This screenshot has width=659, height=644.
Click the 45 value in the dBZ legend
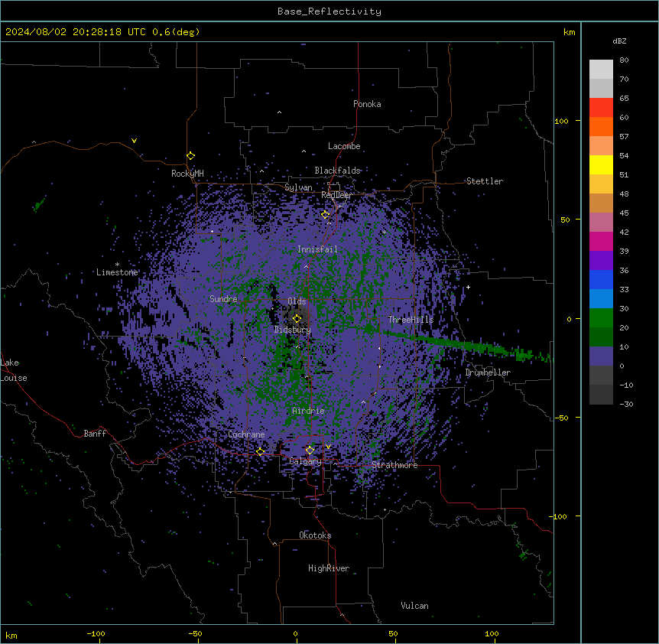624,213
